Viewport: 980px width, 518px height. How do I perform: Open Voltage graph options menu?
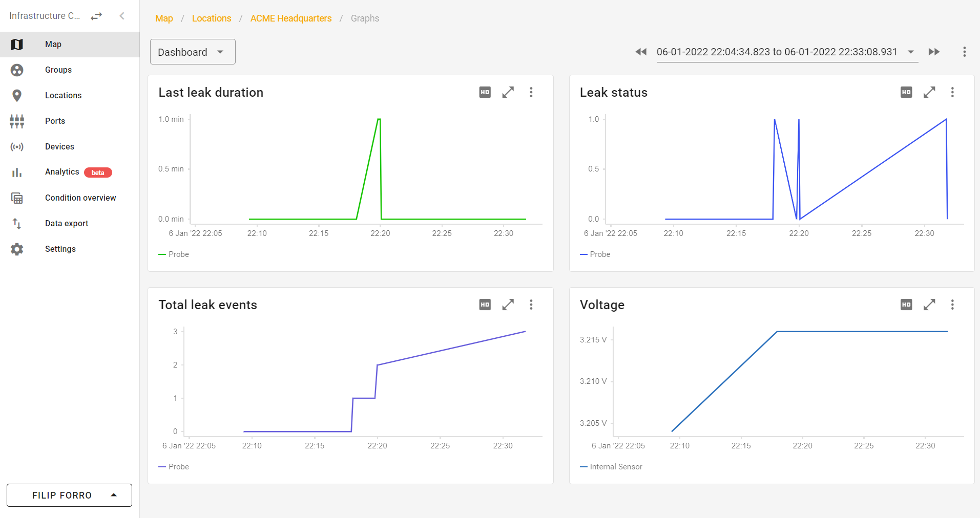[952, 305]
